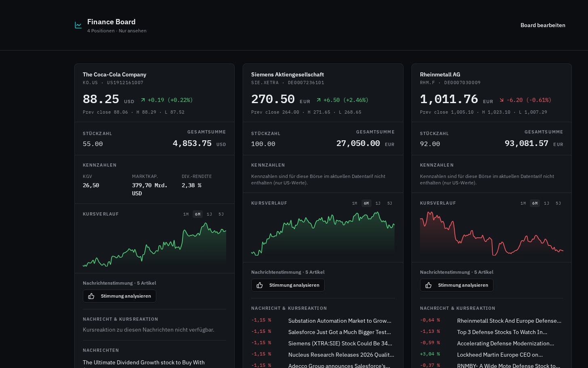Click the Rheinmetall red down-arrow trend icon
588x368 pixels.
point(502,100)
